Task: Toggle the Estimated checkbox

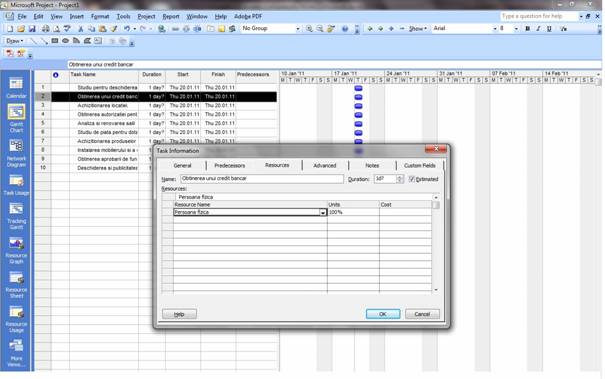Action: (411, 179)
